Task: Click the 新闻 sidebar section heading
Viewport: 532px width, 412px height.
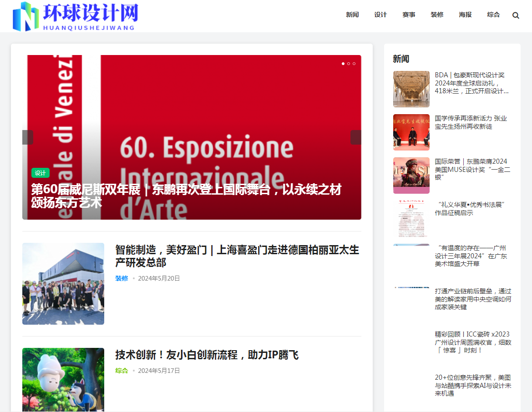Action: 401,59
